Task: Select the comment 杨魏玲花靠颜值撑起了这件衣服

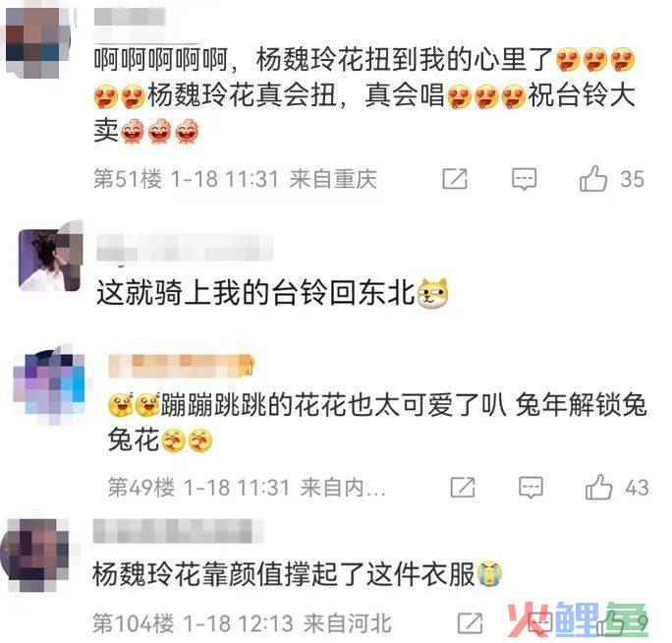Action: pos(283,573)
